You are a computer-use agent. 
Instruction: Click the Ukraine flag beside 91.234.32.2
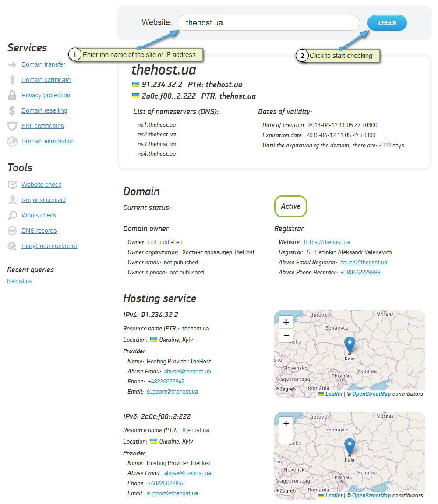[136, 85]
